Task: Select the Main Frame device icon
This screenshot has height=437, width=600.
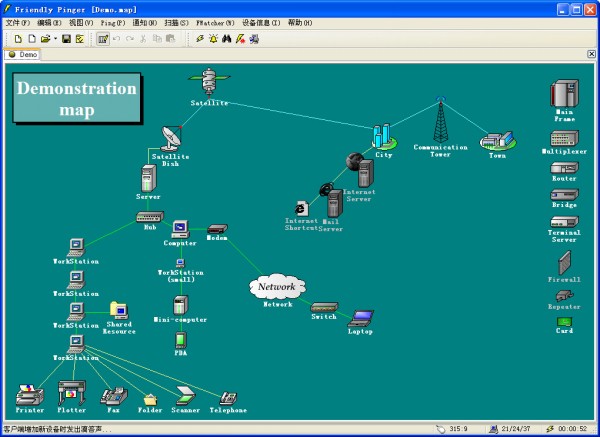Action: (564, 95)
